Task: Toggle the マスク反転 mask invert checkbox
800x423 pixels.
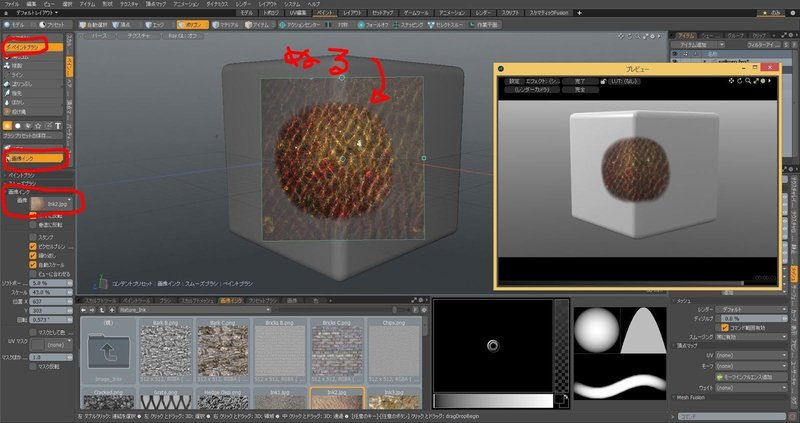Action: click(x=33, y=366)
